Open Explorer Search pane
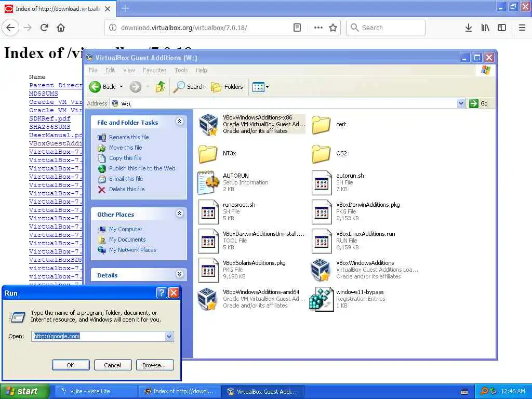The width and height of the screenshot is (532, 399). click(189, 87)
